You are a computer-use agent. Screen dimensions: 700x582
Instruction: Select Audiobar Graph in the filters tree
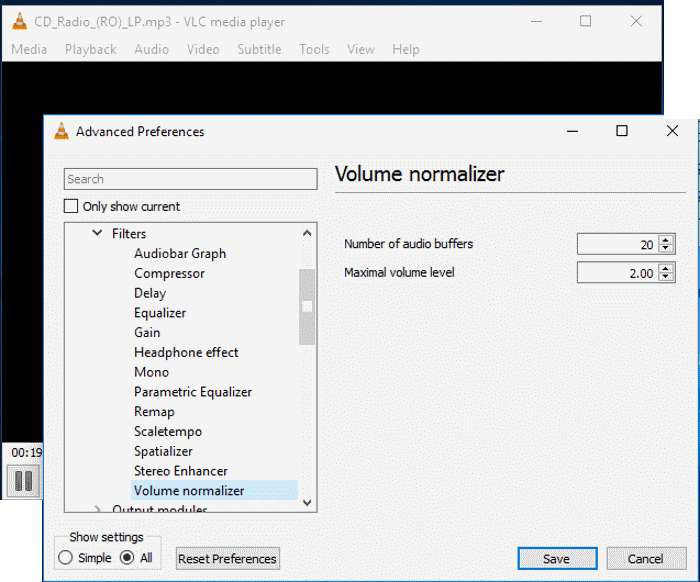[180, 254]
